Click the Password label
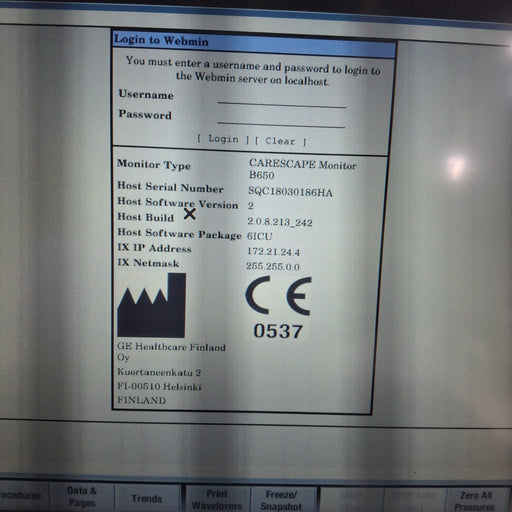Image resolution: width=512 pixels, height=512 pixels. [x=145, y=114]
